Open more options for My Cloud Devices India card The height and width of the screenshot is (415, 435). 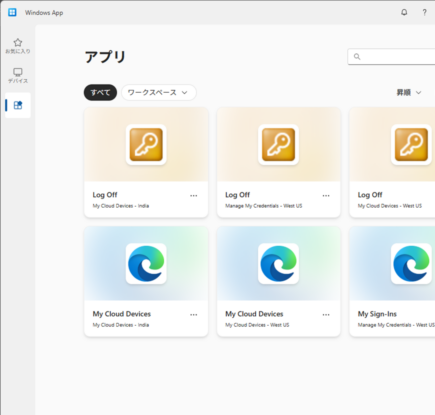(x=194, y=315)
